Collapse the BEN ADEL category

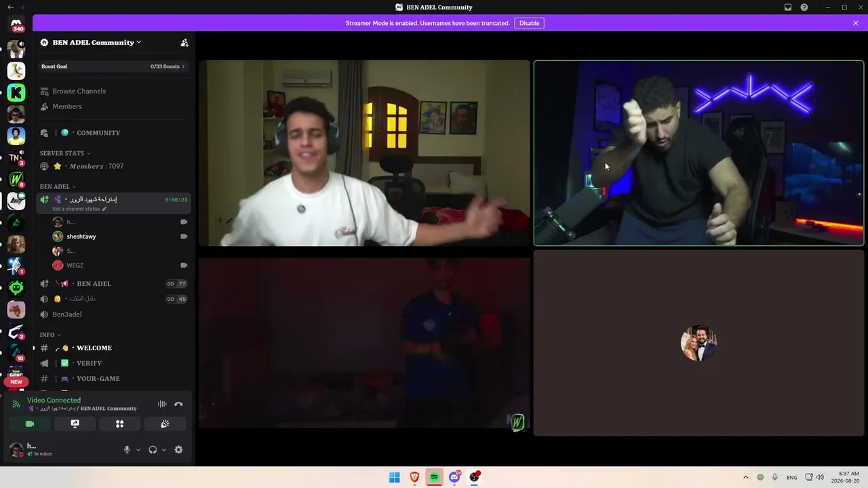(58, 186)
